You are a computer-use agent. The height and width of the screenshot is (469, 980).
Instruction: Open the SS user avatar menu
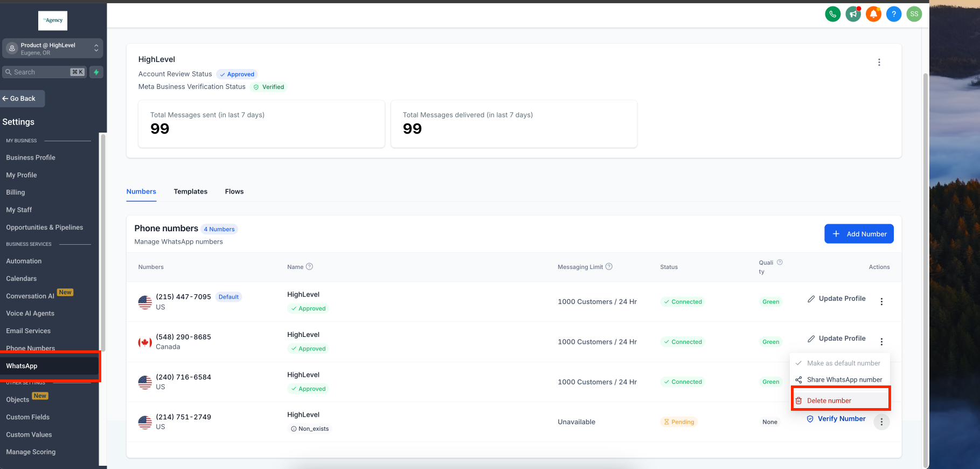[914, 14]
